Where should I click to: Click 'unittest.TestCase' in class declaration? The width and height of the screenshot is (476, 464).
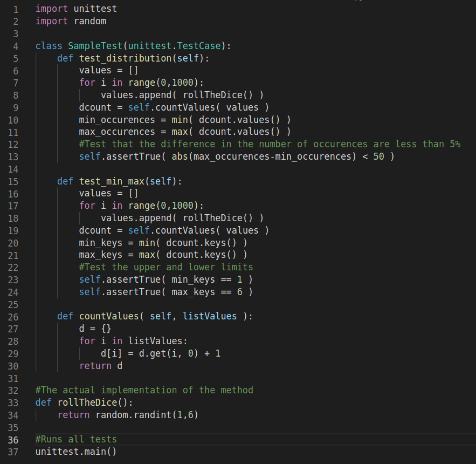click(175, 46)
